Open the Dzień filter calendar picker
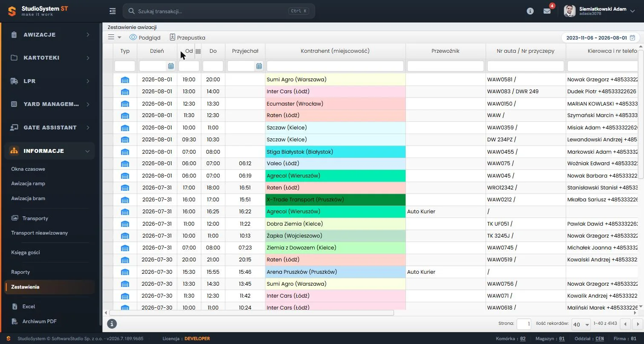644x344 pixels. tap(171, 66)
